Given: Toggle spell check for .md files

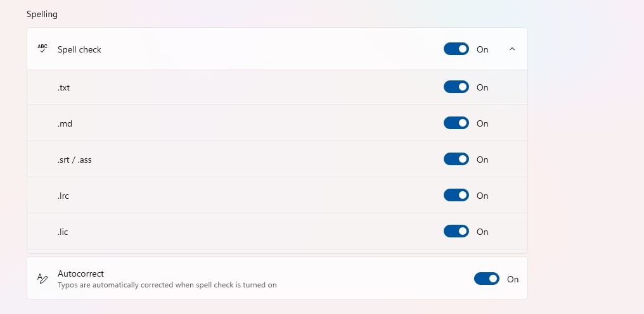Looking at the screenshot, I should 456,123.
